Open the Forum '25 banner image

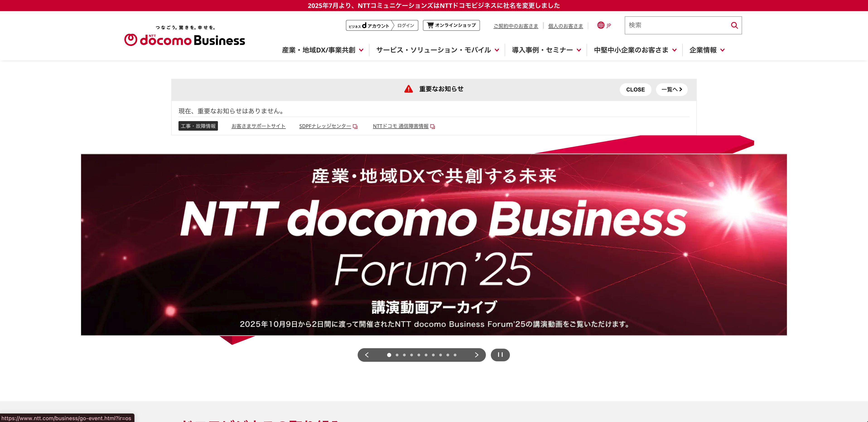point(434,245)
